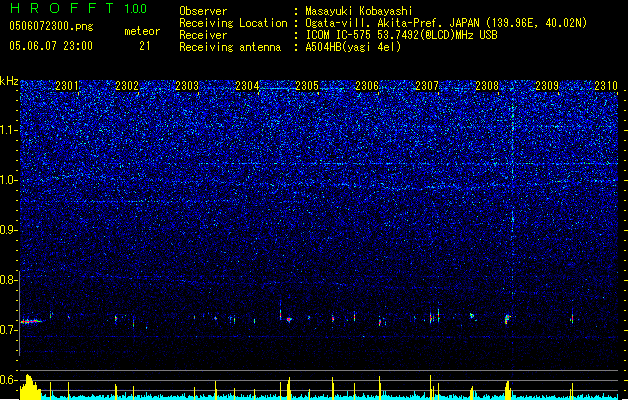Click the 2310 time marker
Screen dimensions: 629x400
tap(606, 85)
